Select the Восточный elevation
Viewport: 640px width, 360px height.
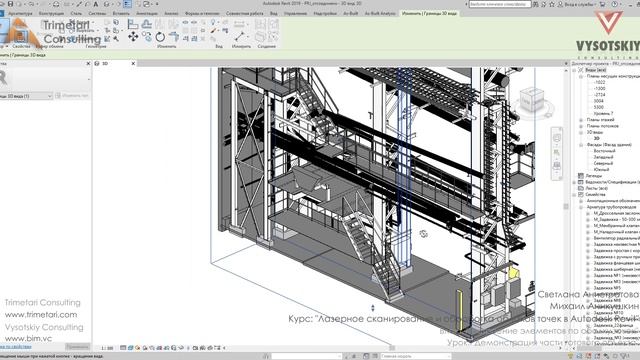click(604, 151)
